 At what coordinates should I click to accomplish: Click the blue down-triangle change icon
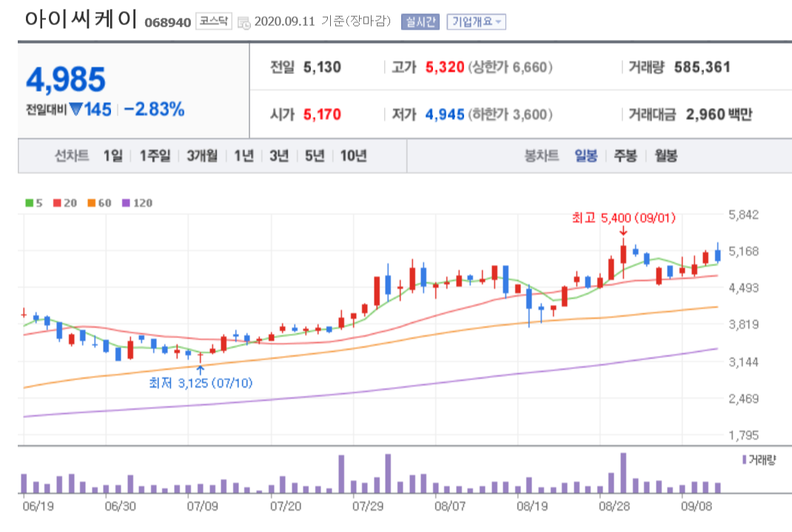pyautogui.click(x=75, y=109)
